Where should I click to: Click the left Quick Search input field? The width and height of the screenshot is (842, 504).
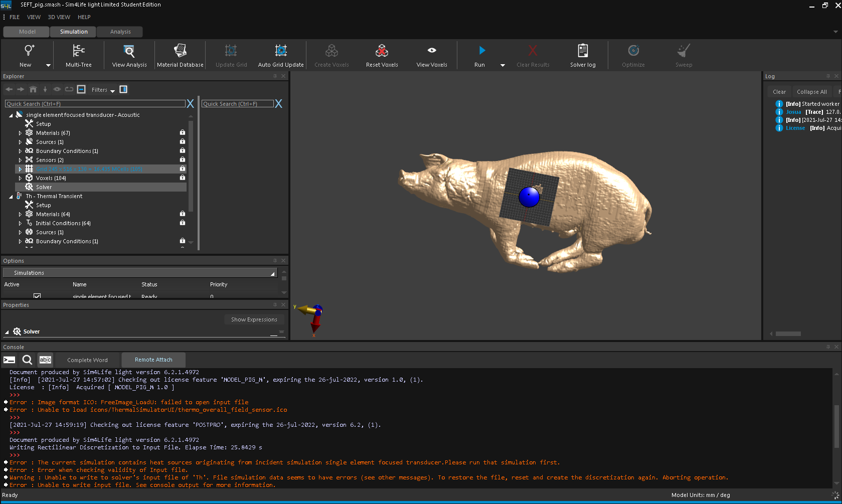(95, 104)
